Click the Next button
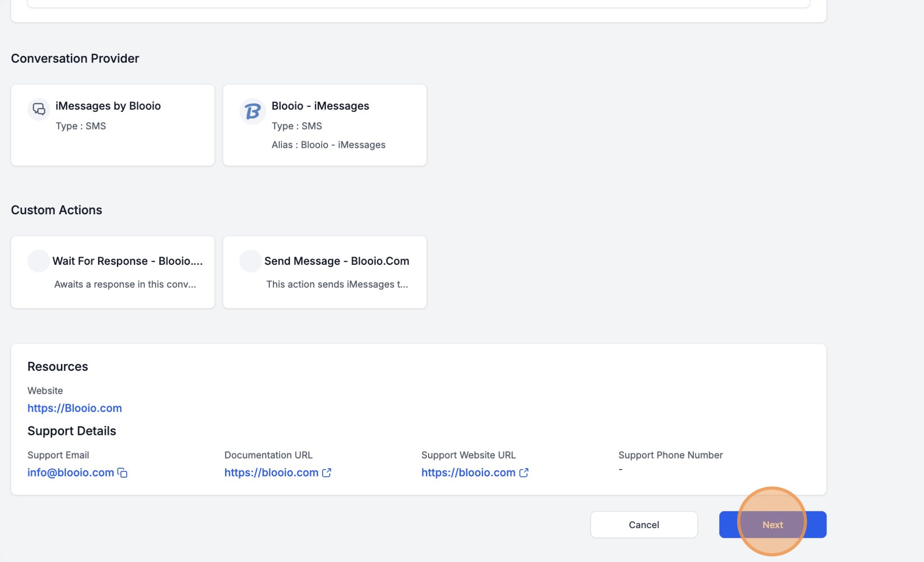This screenshot has height=562, width=924. click(772, 525)
